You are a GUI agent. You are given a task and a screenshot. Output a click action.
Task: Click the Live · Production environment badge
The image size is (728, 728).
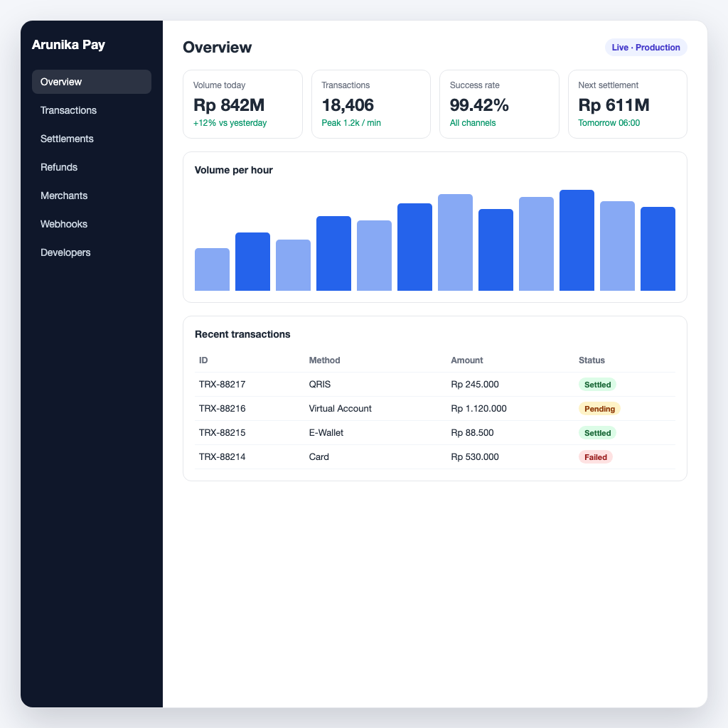click(646, 48)
